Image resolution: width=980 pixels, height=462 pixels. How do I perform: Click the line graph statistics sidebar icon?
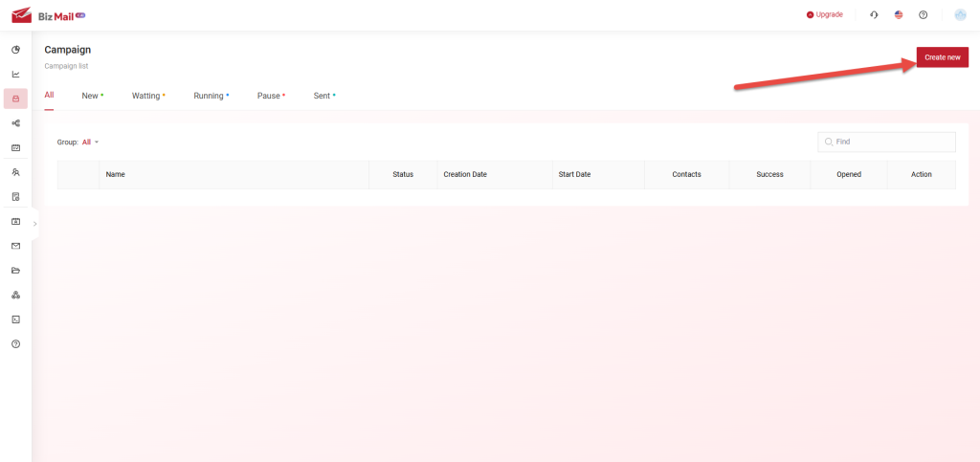click(x=15, y=74)
